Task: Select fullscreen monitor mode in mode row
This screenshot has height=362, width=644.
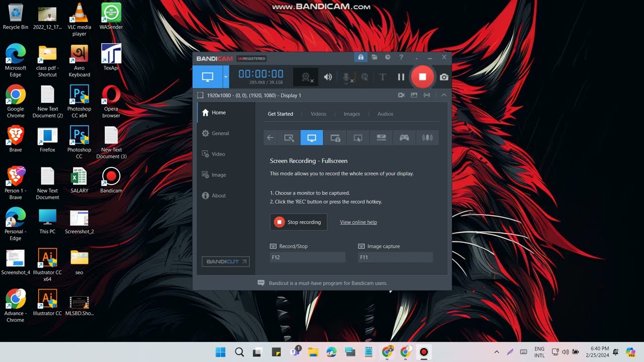Action: point(312,138)
